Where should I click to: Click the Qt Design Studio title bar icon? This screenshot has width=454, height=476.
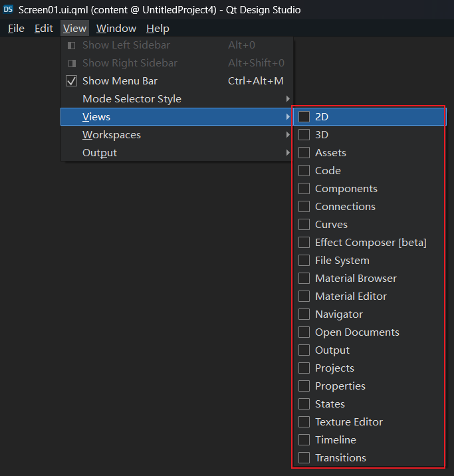tap(8, 10)
